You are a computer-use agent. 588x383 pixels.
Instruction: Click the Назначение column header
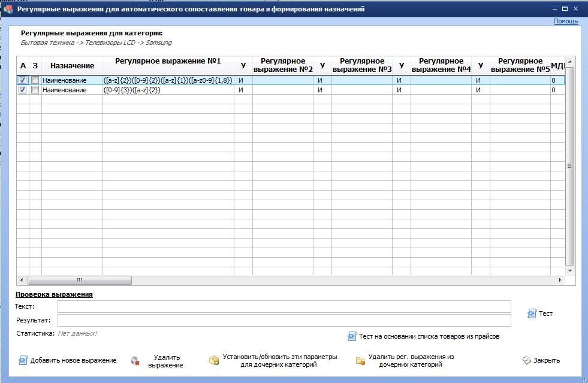pyautogui.click(x=72, y=66)
